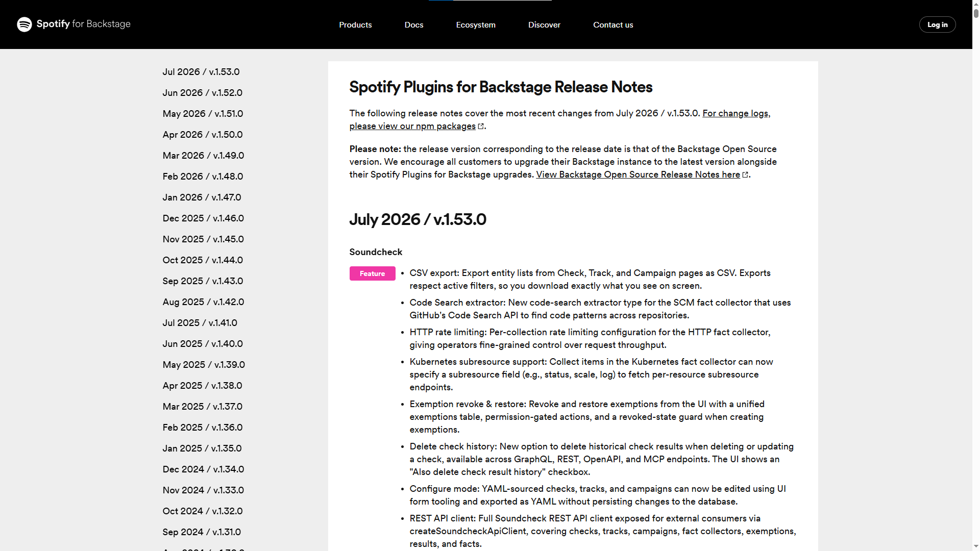The width and height of the screenshot is (980, 551).
Task: Choose Aug 2025 / v.1.42.0 release
Action: (204, 302)
